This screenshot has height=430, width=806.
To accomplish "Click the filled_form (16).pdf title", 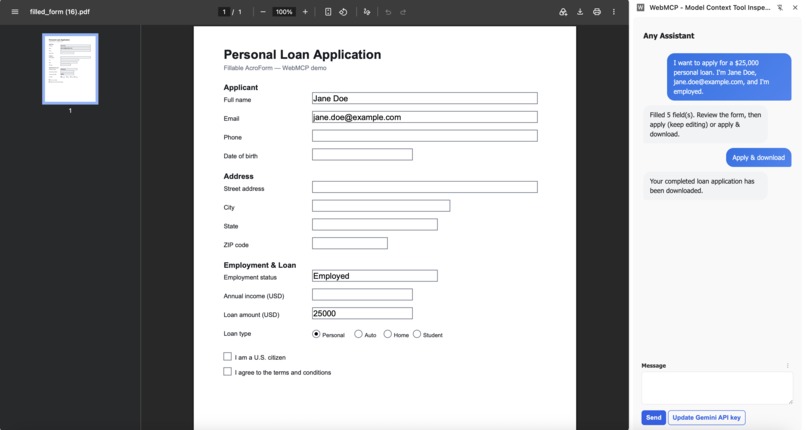I will [x=60, y=11].
